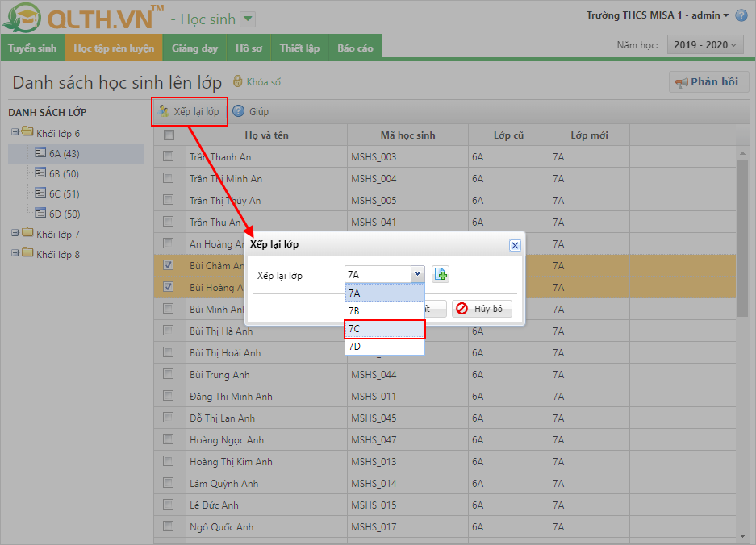This screenshot has height=545, width=756.
Task: Select class 6A (43) in the tree
Action: (76, 153)
